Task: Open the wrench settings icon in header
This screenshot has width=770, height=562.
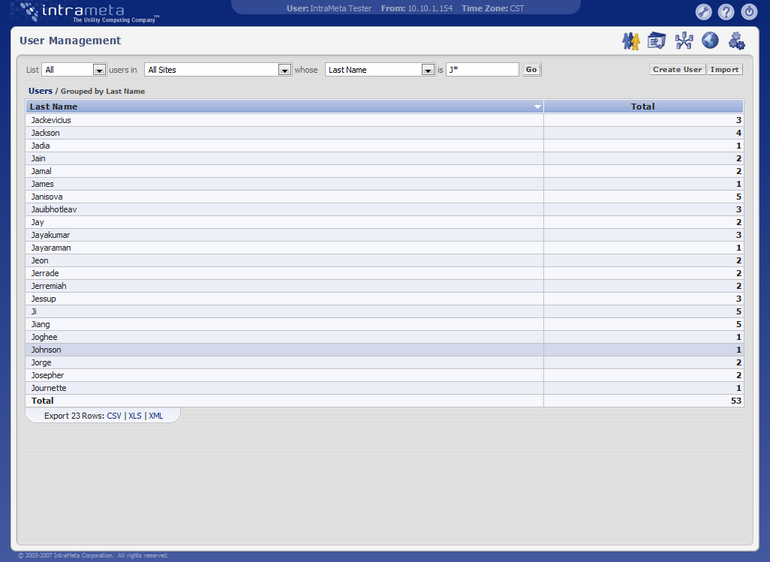Action: [703, 12]
